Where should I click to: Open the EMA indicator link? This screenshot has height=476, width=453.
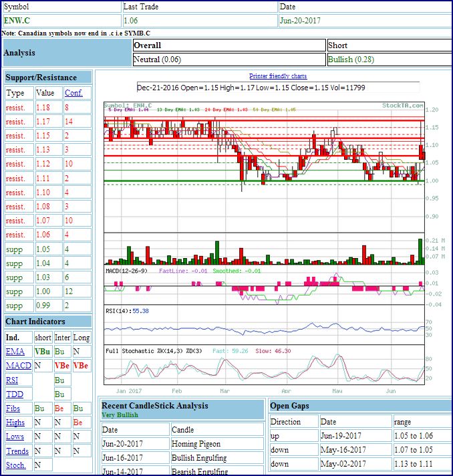pyautogui.click(x=15, y=352)
